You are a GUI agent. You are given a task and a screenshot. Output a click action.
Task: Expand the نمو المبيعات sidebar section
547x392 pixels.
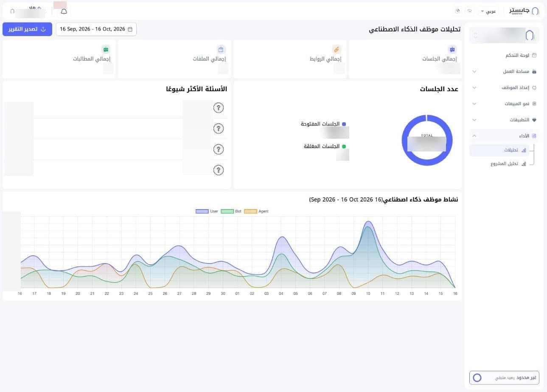tap(504, 104)
